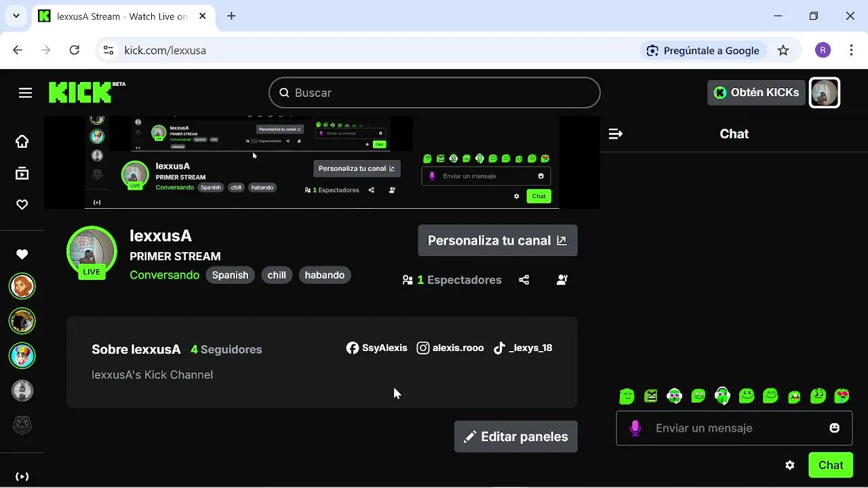868x488 pixels.
Task: Go back in browser
Action: pyautogui.click(x=18, y=50)
